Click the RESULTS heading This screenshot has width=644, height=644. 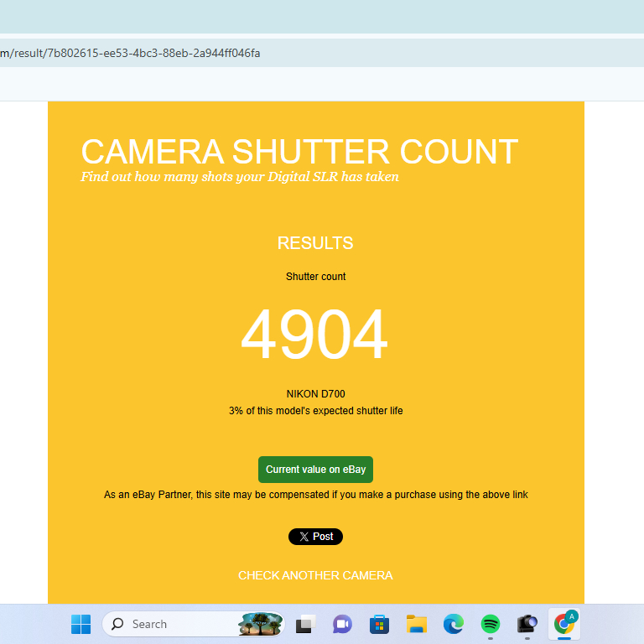315,243
